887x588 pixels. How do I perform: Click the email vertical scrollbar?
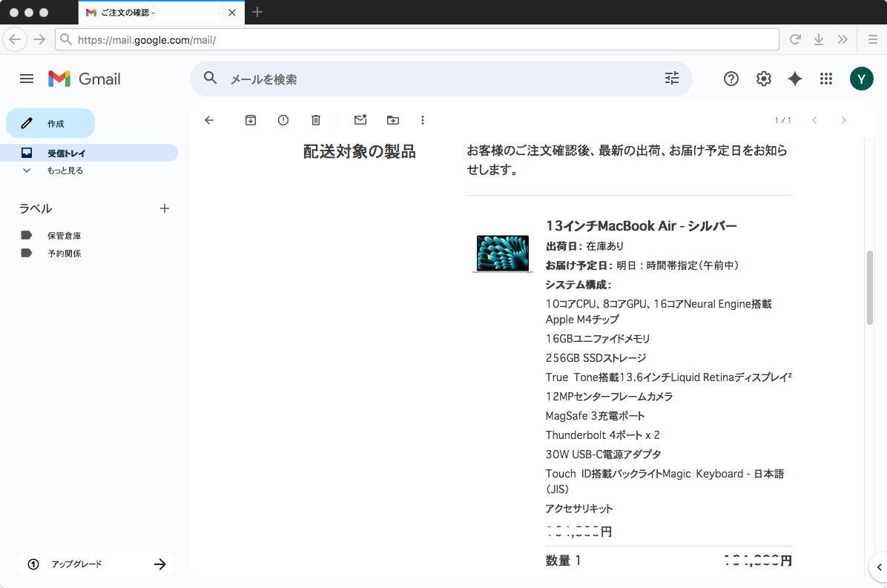click(x=870, y=288)
